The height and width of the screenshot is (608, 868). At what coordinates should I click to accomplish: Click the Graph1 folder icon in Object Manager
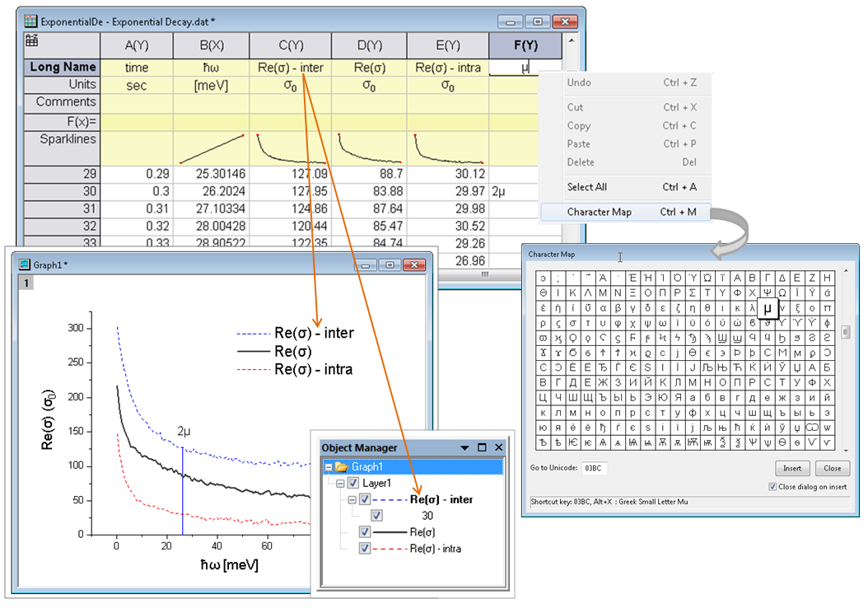click(342, 467)
